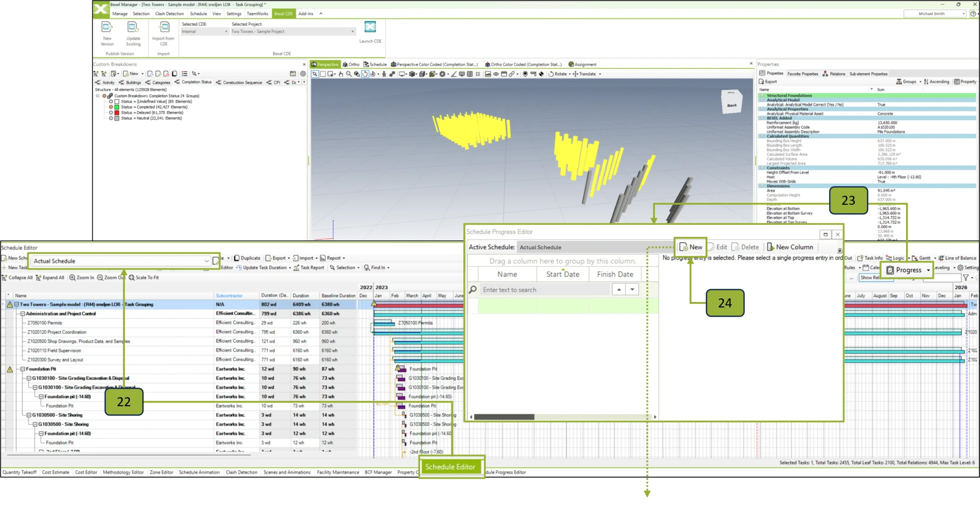Click Update Task Duration button
Viewport: 980px width, 505px height.
pos(264,267)
